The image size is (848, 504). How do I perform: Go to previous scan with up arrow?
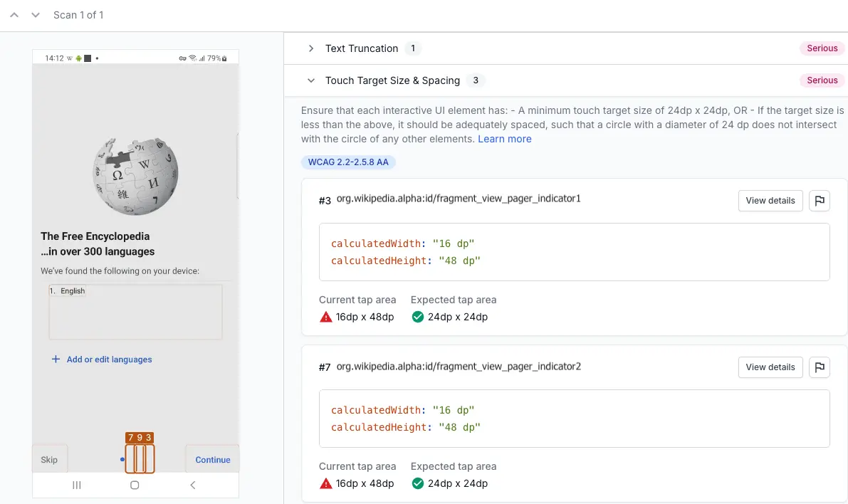coord(14,15)
